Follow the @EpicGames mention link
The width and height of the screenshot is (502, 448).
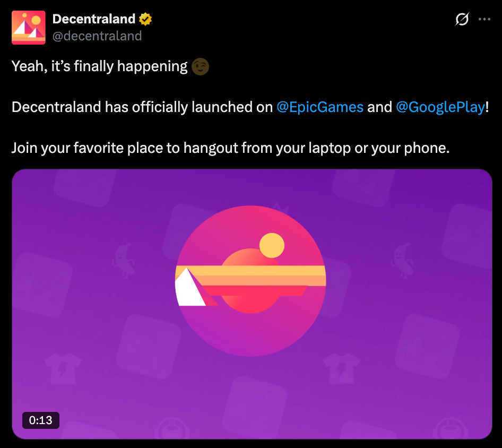[x=320, y=107]
